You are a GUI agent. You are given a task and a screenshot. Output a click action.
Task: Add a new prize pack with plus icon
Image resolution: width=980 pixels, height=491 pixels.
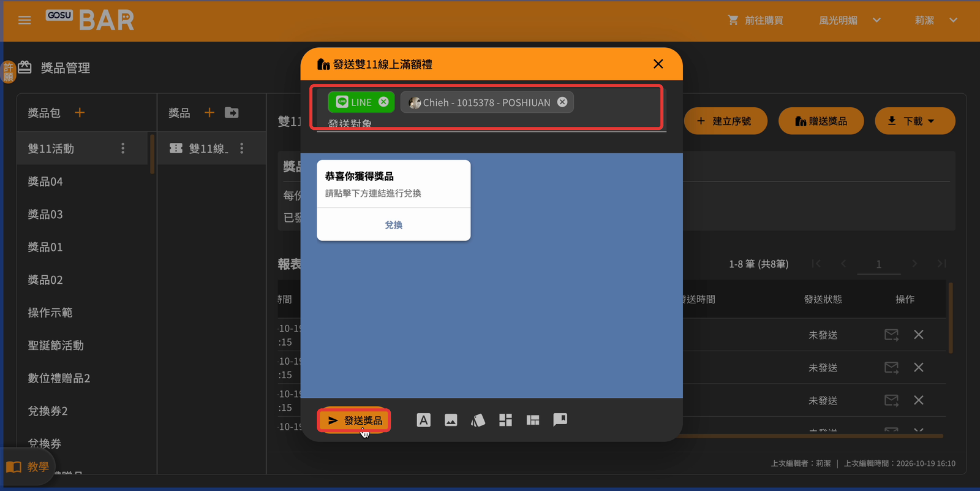tap(80, 113)
